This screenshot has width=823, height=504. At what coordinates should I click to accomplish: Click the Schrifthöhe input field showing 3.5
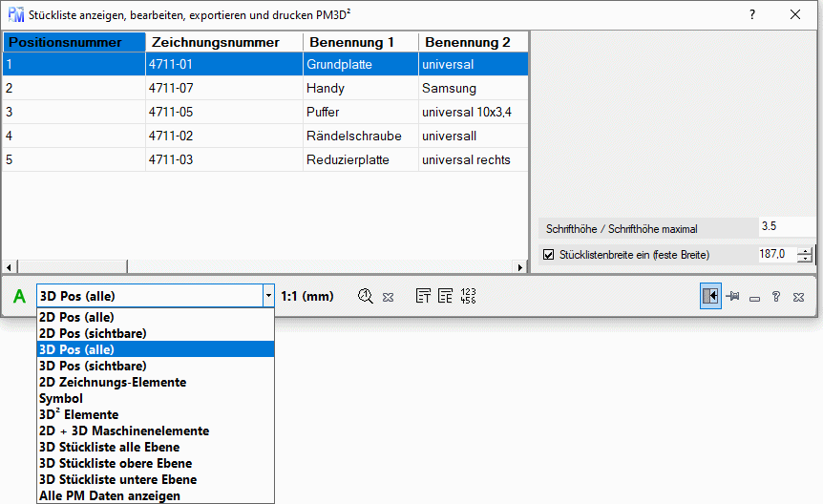pos(785,227)
